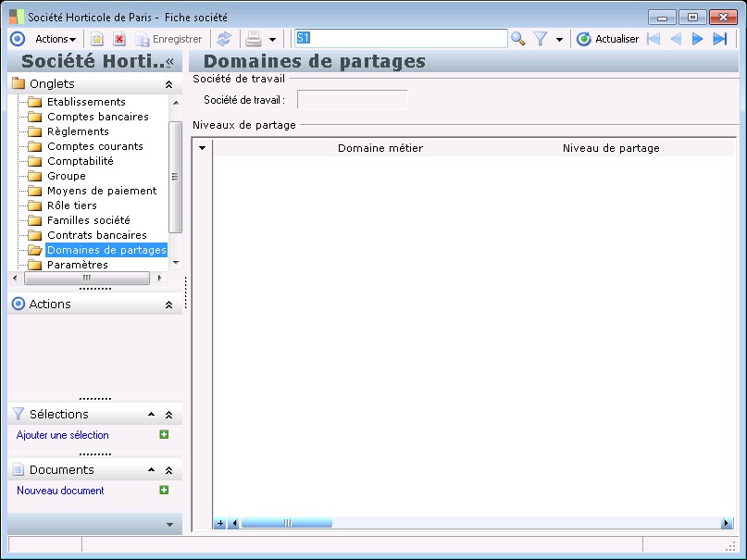Select Rôle tiers in the tree
The height and width of the screenshot is (560, 747).
click(x=72, y=205)
